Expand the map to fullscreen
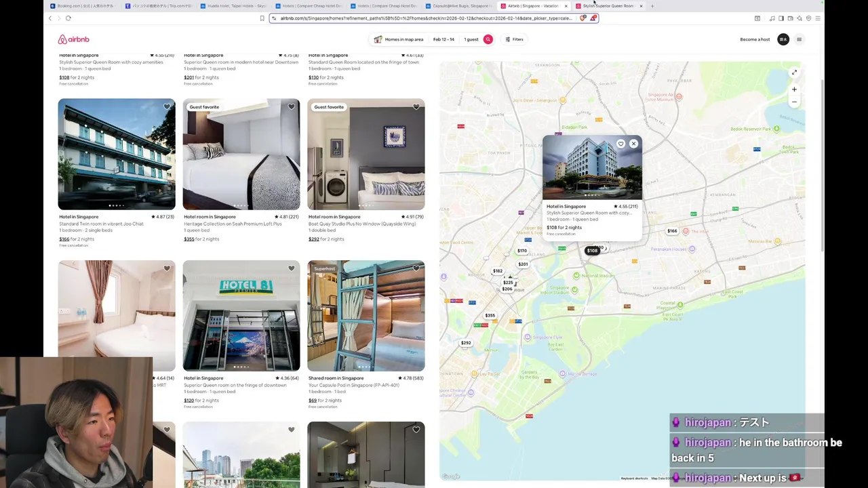The width and height of the screenshot is (868, 488). 794,73
